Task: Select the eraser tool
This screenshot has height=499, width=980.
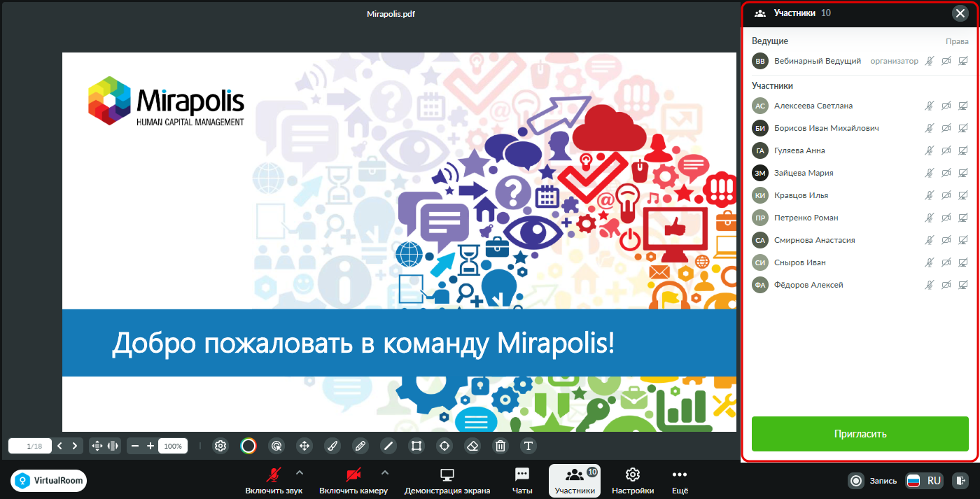Action: point(472,446)
